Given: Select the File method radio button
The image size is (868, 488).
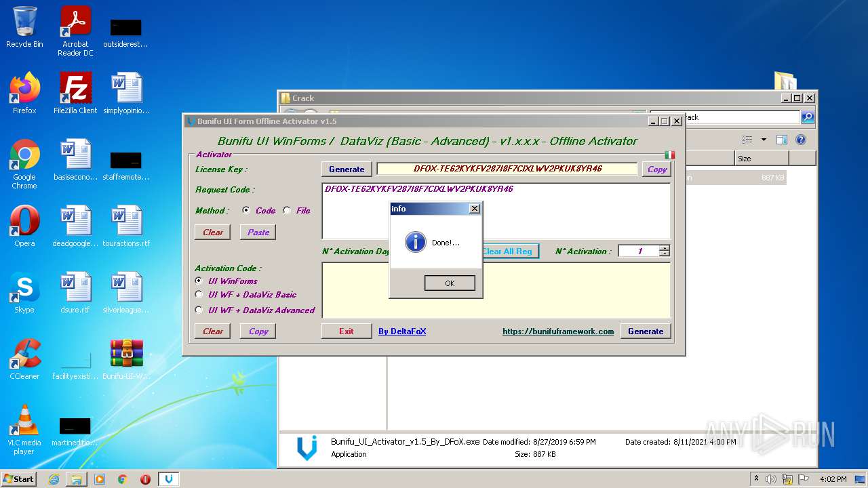Looking at the screenshot, I should (x=287, y=211).
